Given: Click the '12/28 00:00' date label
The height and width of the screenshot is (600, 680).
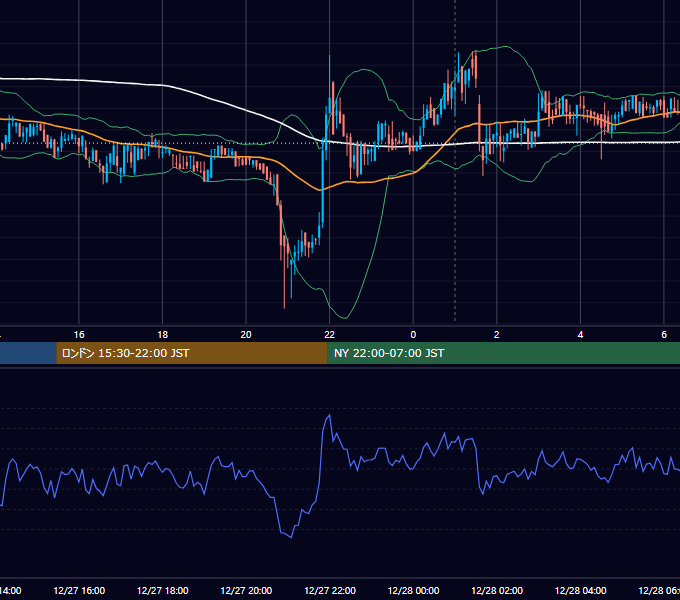Looking at the screenshot, I should (413, 590).
